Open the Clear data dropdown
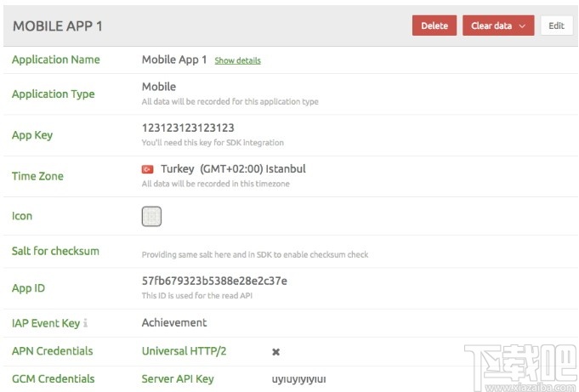 pos(498,26)
